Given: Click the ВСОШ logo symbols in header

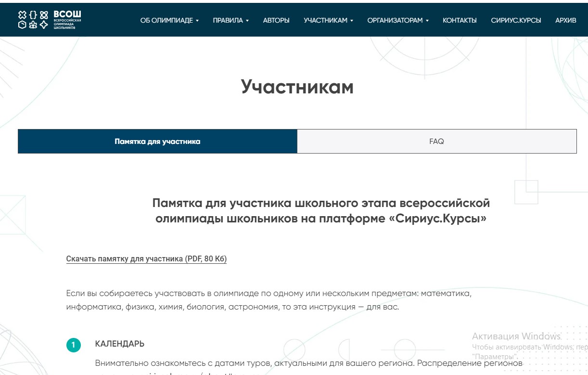Looking at the screenshot, I should pos(33,20).
